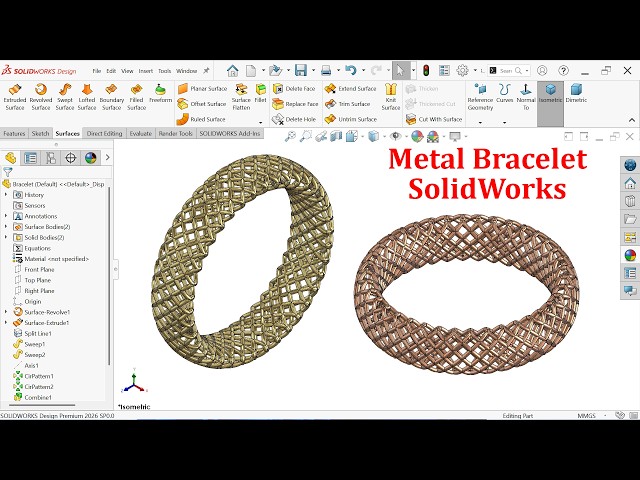Select the Fillet tool

260,93
